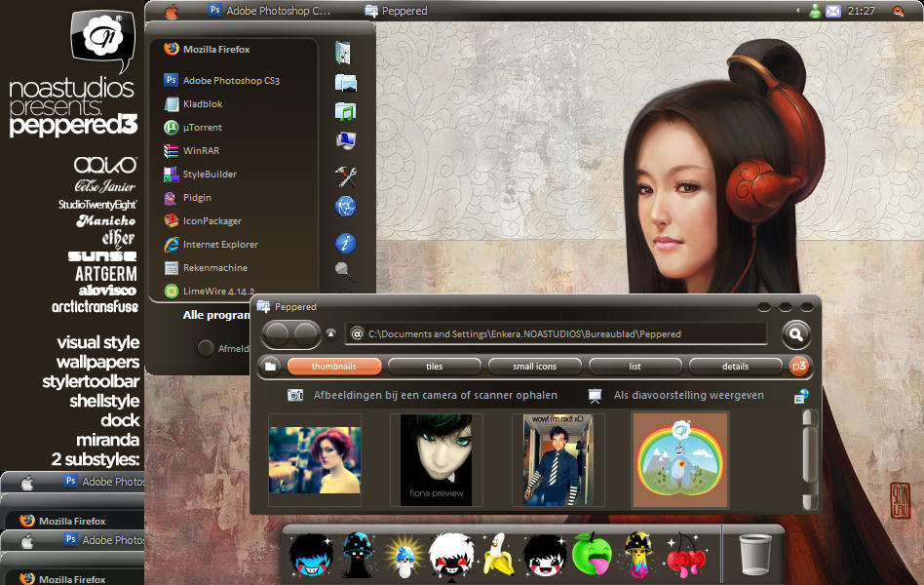Open the trash can in the dock

(x=755, y=556)
